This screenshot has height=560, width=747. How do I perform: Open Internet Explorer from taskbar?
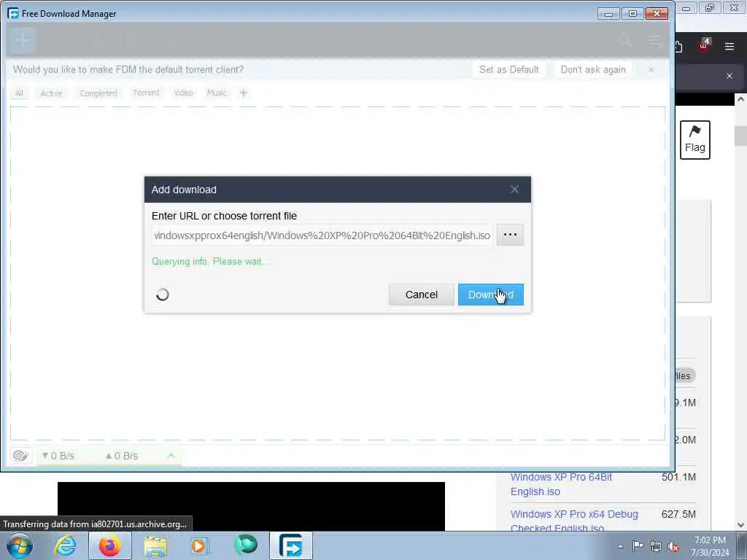(x=65, y=545)
